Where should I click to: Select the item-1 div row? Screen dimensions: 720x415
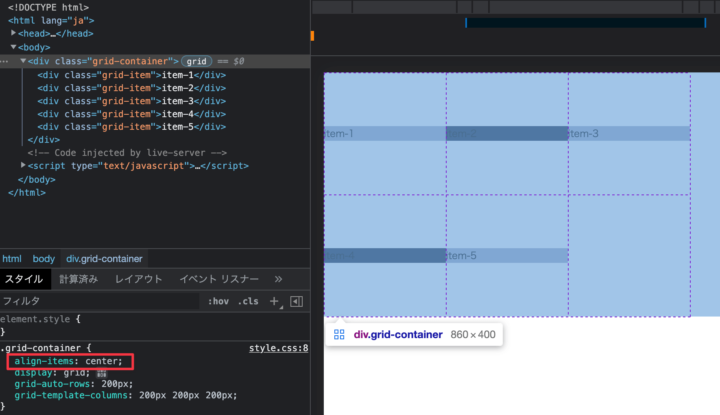[x=131, y=75]
